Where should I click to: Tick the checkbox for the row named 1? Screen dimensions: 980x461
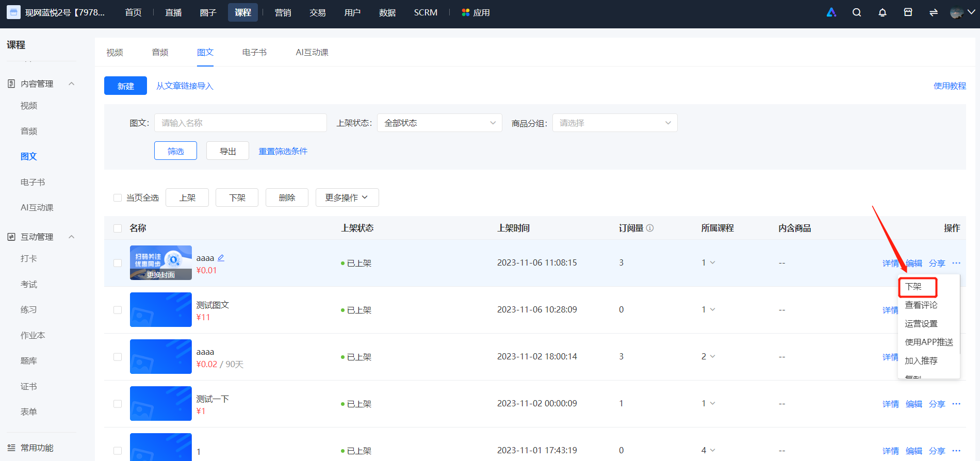(118, 451)
